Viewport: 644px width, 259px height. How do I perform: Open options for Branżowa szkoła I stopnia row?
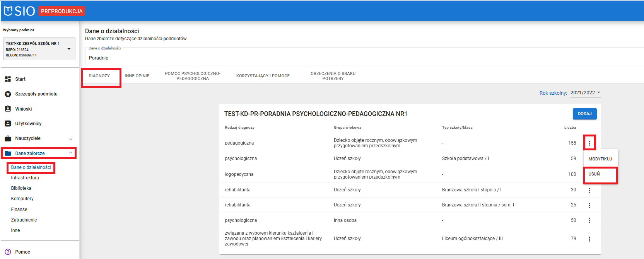(x=589, y=190)
